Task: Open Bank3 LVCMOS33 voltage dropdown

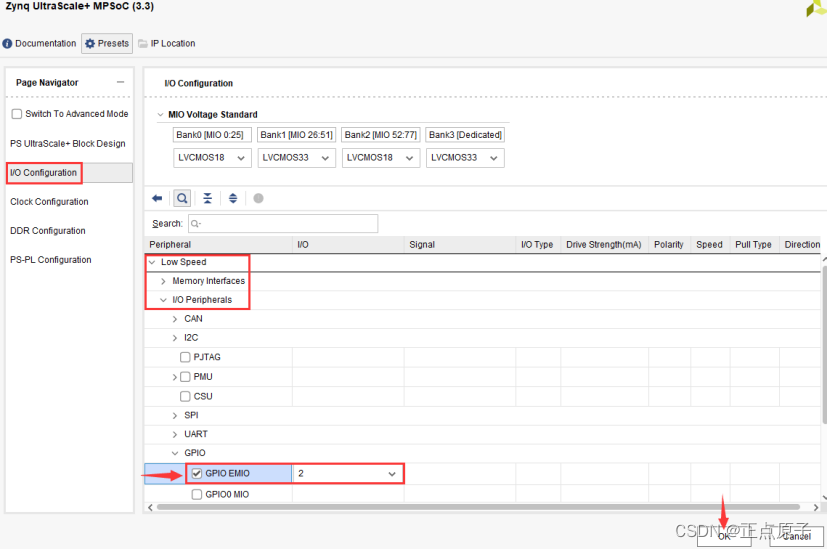Action: (x=465, y=158)
